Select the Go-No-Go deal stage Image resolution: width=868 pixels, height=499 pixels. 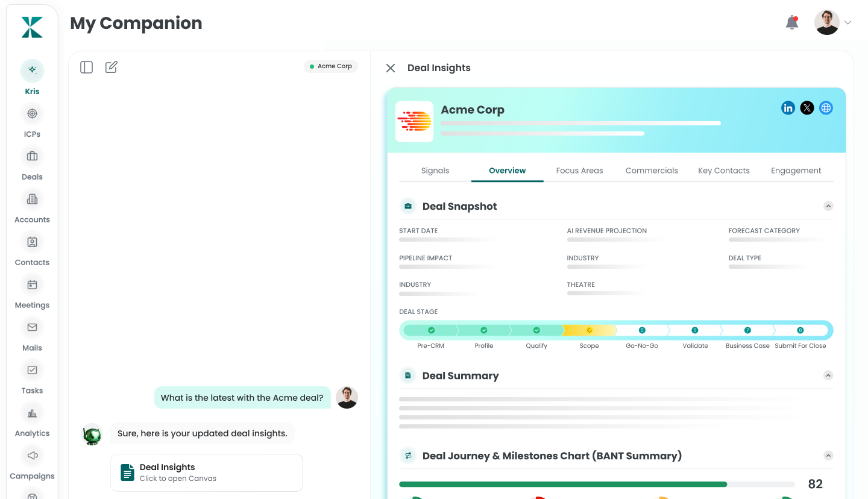pyautogui.click(x=642, y=330)
